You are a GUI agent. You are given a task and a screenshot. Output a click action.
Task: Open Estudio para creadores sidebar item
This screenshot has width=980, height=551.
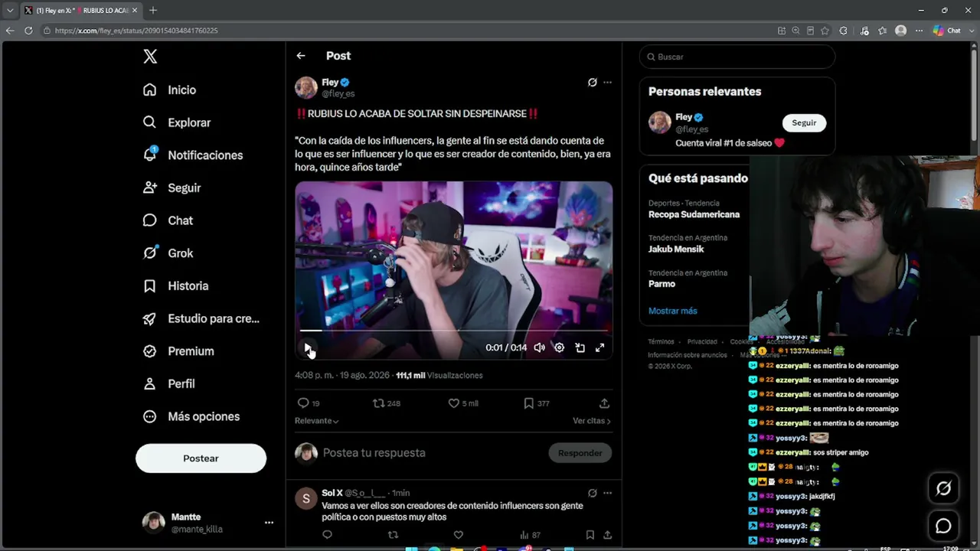[x=201, y=318]
